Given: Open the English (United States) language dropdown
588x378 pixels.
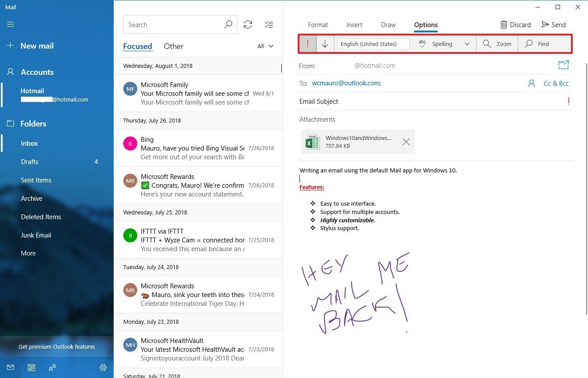Looking at the screenshot, I should (372, 44).
